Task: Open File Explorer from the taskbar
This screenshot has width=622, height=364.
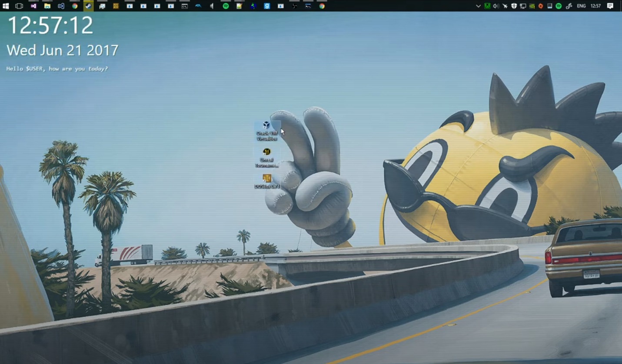Action: (47, 6)
